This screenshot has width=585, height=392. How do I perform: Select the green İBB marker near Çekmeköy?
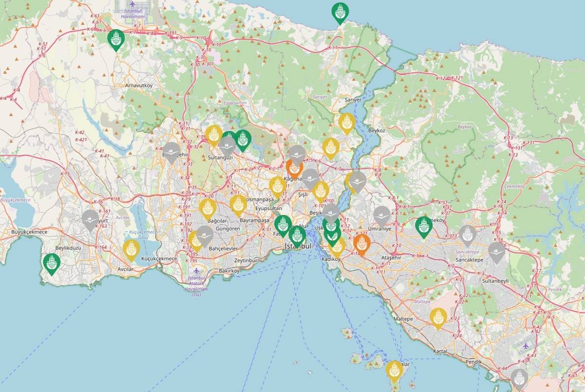[x=424, y=225]
